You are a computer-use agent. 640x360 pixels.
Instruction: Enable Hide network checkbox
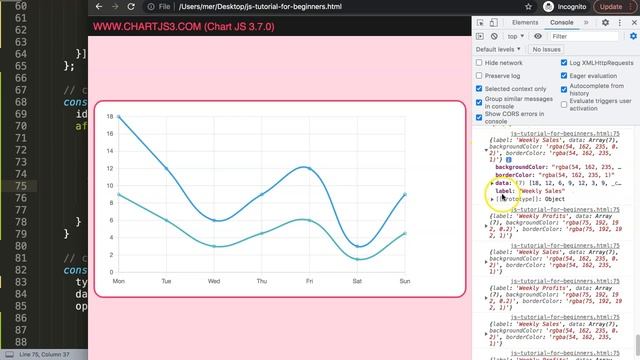(x=479, y=63)
